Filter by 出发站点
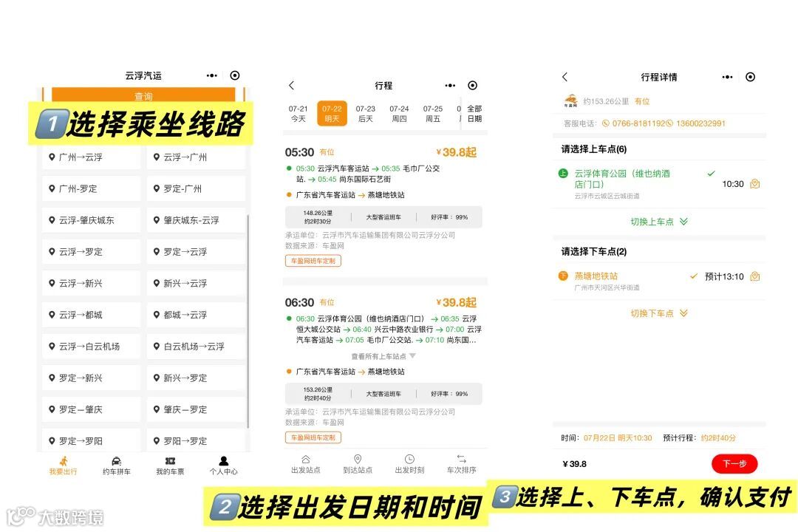The height and width of the screenshot is (532, 798). [x=305, y=464]
